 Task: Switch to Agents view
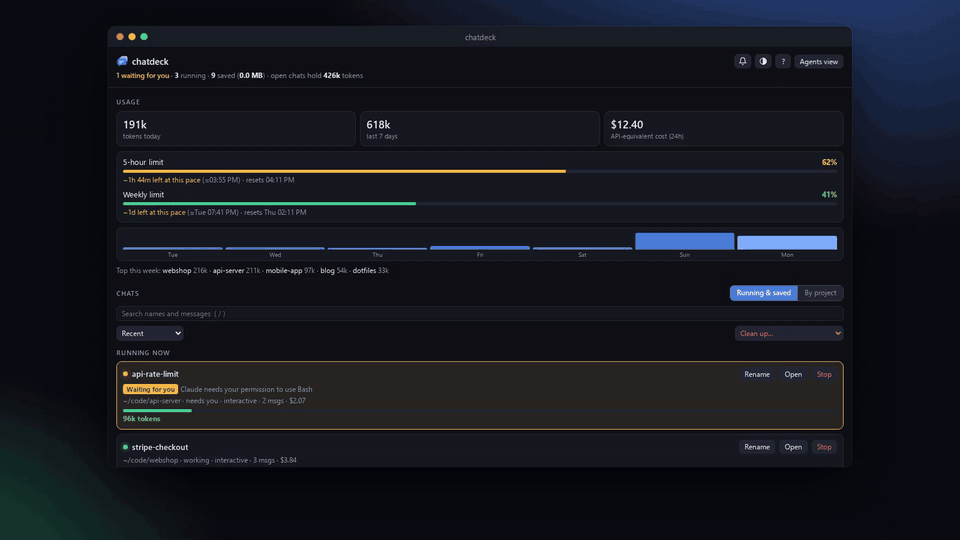coord(819,61)
